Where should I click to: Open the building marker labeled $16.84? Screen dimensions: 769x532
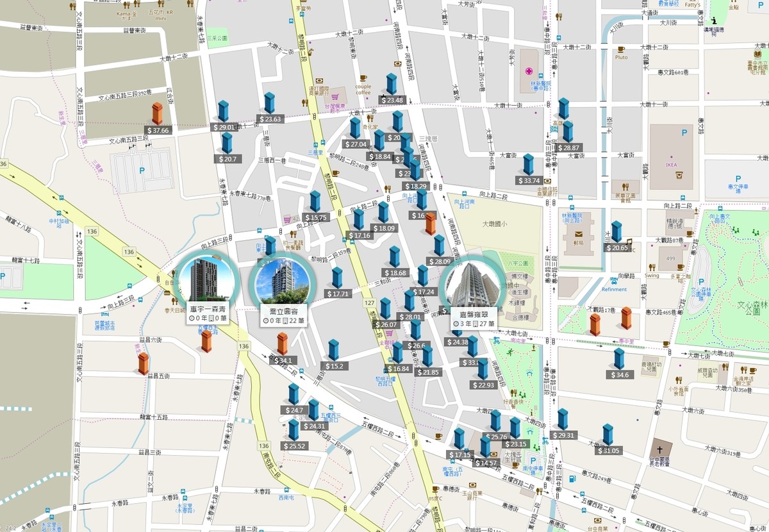coord(398,353)
